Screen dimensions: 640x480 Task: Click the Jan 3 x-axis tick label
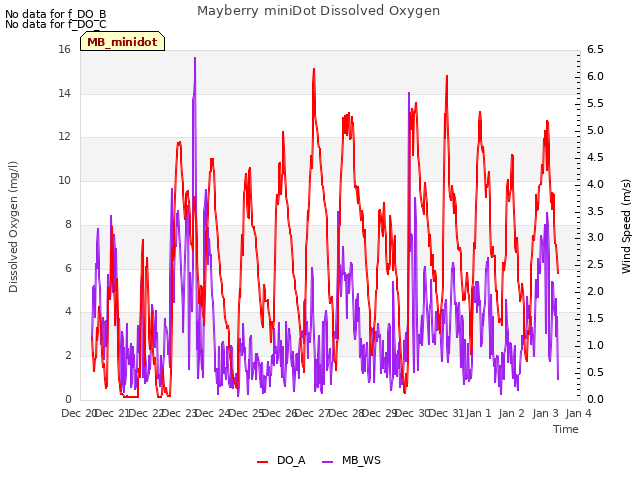tap(546, 413)
